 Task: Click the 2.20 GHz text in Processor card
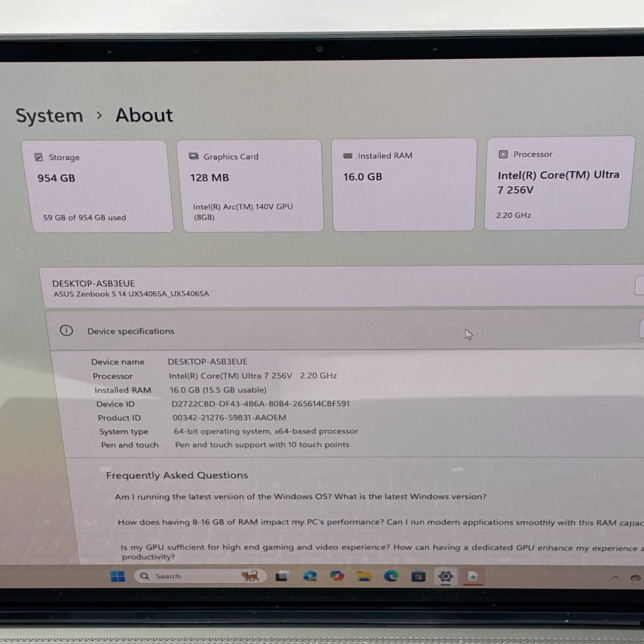pos(513,215)
